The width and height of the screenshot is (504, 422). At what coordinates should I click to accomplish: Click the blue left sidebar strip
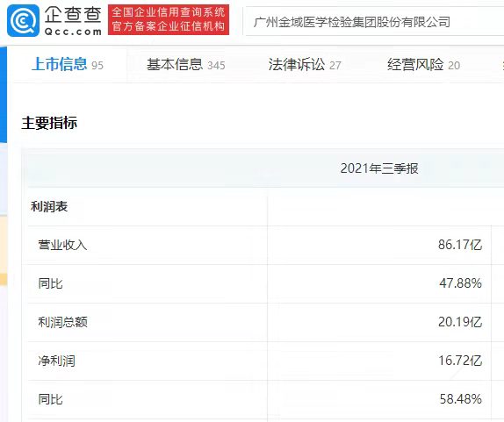(x=4, y=95)
